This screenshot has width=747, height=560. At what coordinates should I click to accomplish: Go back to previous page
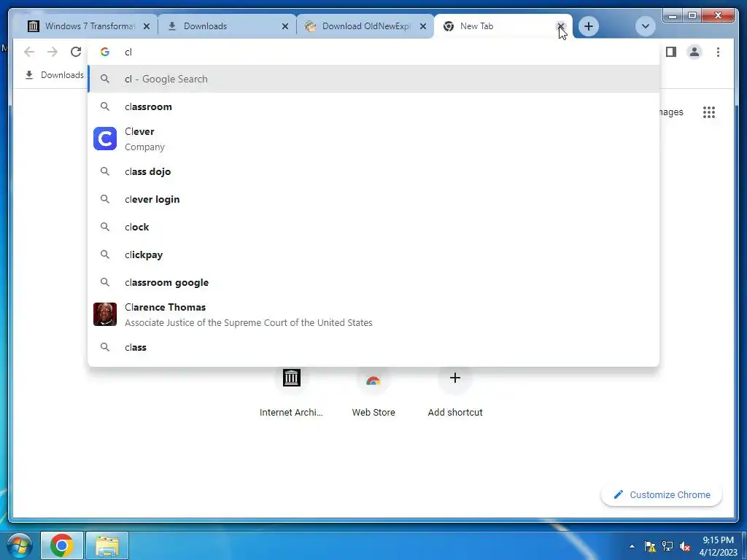pos(29,52)
